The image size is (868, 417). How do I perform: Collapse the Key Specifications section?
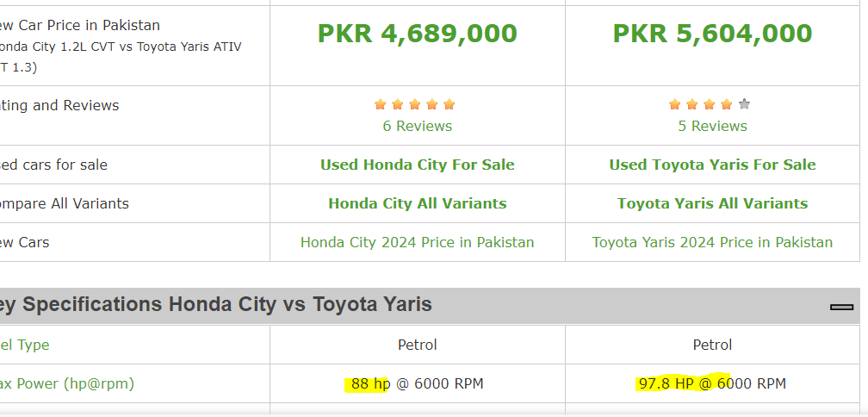point(841,306)
